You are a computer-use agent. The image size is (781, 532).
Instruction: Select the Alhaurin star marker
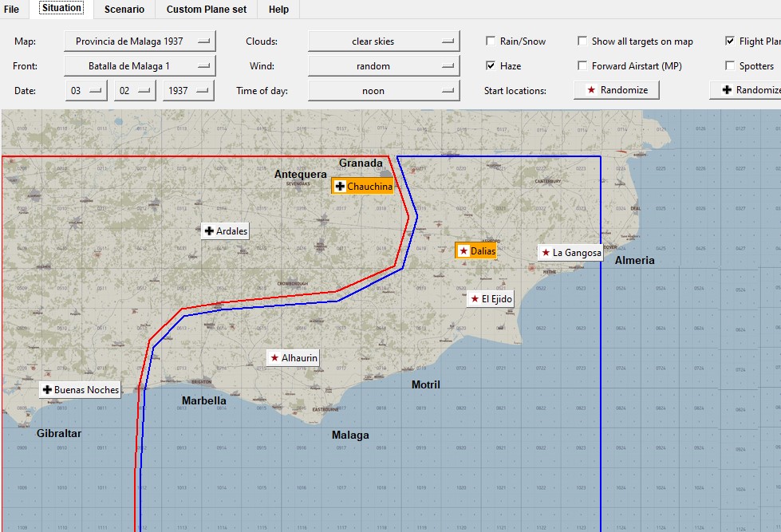292,357
